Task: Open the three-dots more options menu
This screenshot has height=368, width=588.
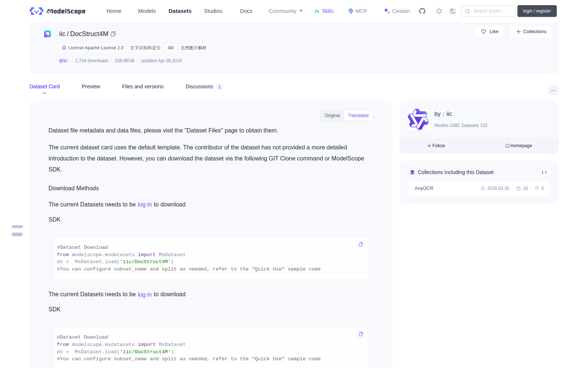Action: pyautogui.click(x=553, y=90)
